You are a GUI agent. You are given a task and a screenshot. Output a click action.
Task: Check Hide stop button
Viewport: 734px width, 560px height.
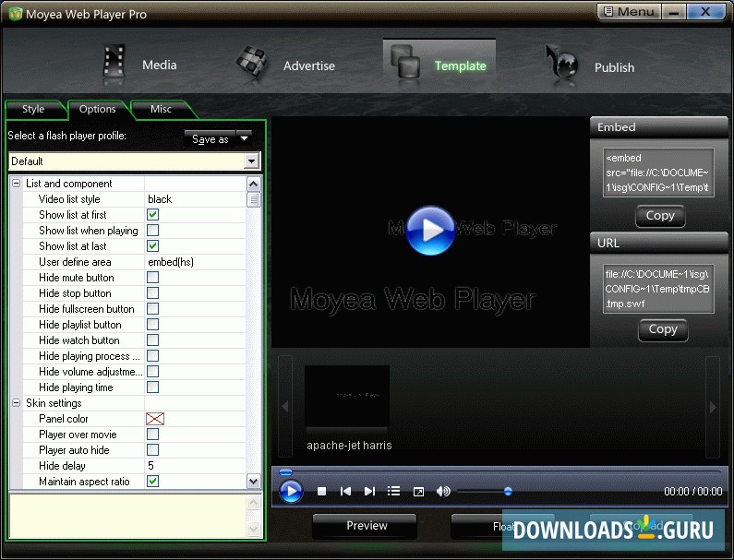[x=152, y=293]
